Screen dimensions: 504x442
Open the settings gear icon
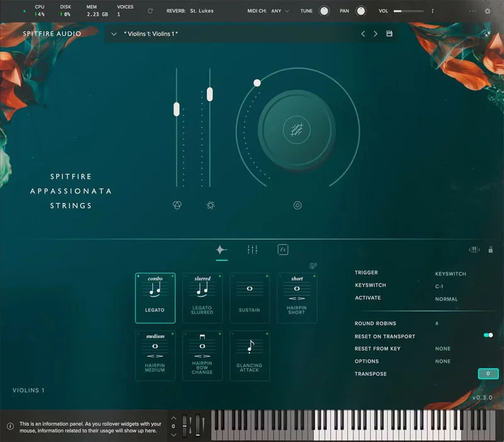coord(487,11)
